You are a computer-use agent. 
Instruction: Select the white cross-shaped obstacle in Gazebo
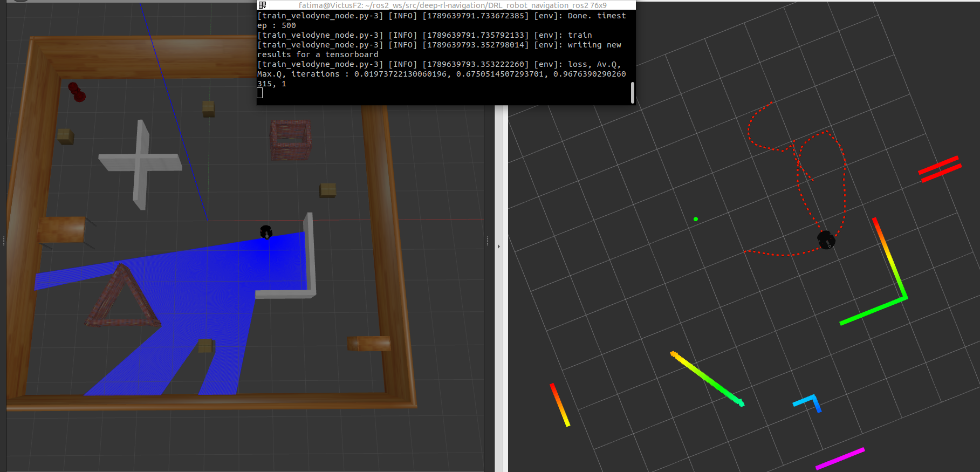click(140, 163)
